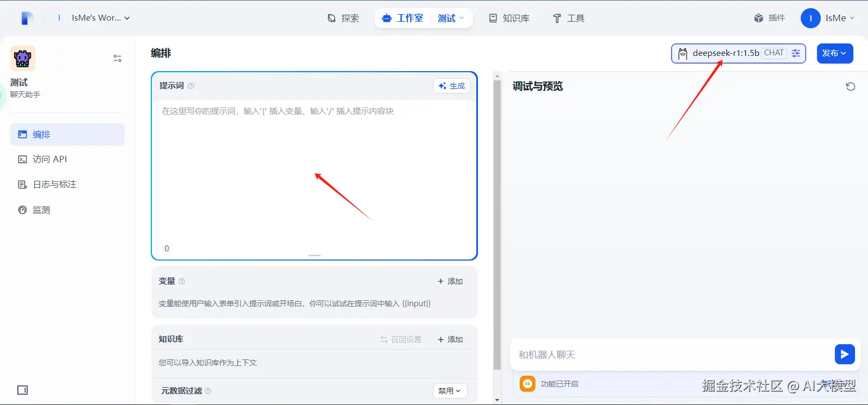Open the 工具 tools tab
Image resolution: width=868 pixels, height=405 pixels.
(569, 18)
